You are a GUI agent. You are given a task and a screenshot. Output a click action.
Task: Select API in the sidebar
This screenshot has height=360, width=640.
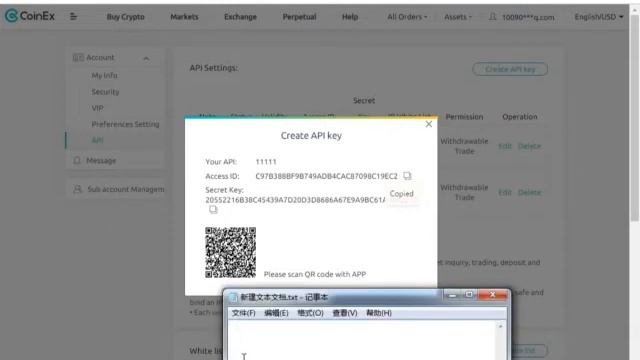point(97,140)
